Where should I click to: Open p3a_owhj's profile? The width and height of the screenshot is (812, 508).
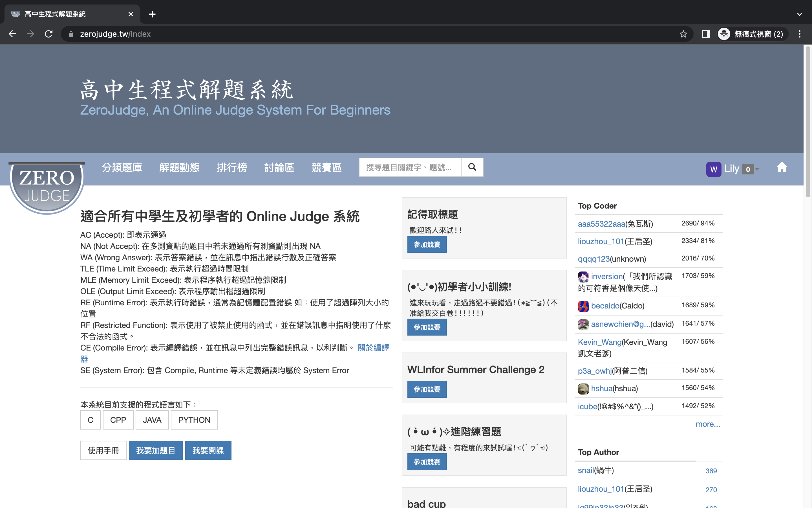point(595,371)
